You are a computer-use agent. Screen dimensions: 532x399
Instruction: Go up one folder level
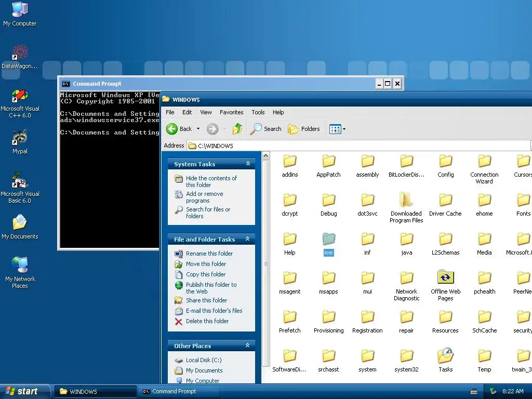[x=237, y=129]
